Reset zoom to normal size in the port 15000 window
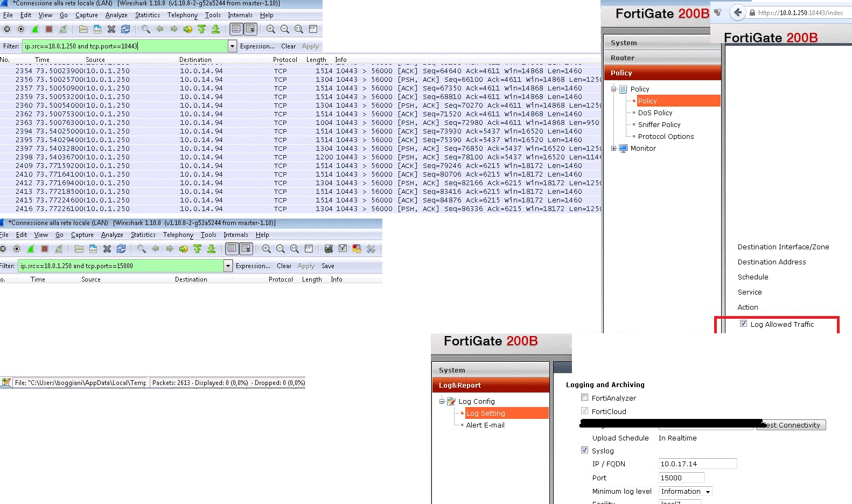Screen dimensions: 852x504 (295, 249)
